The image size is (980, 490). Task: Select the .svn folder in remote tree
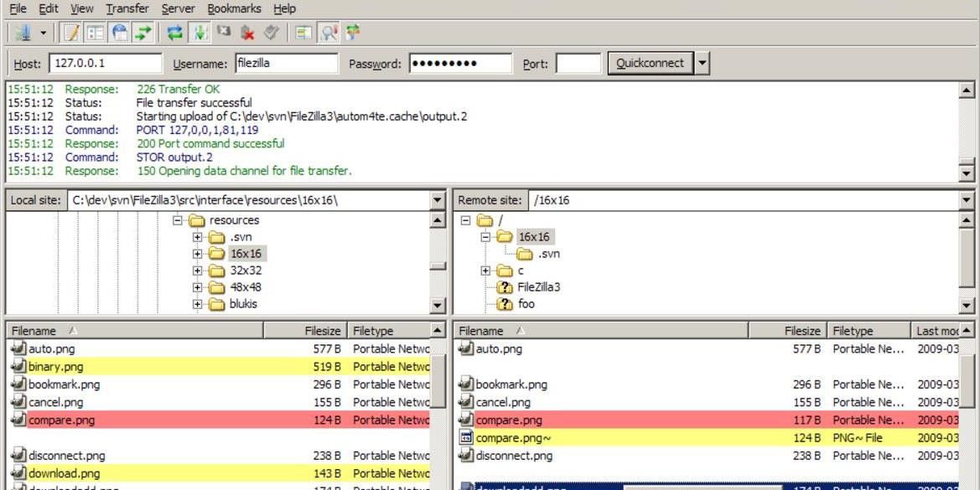click(x=549, y=254)
